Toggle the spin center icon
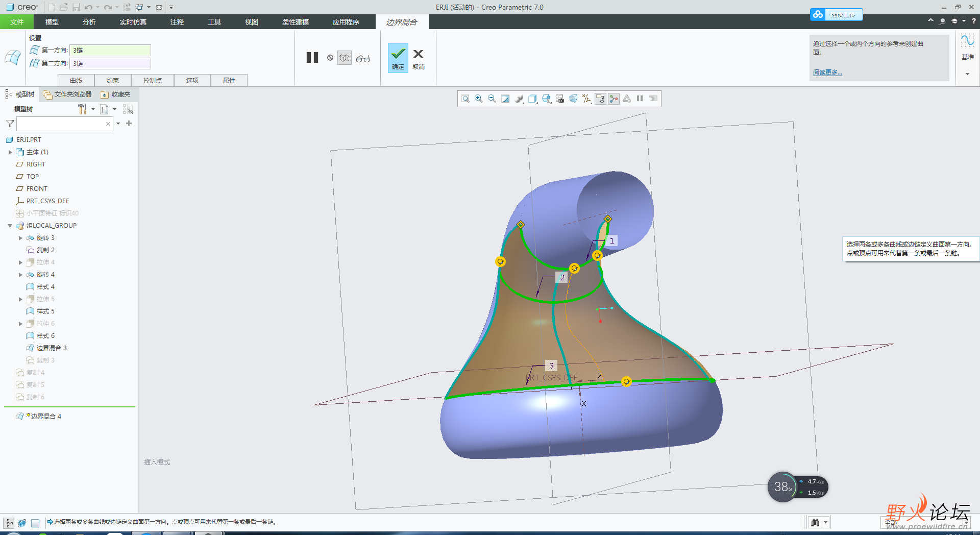This screenshot has width=980, height=535. click(614, 99)
